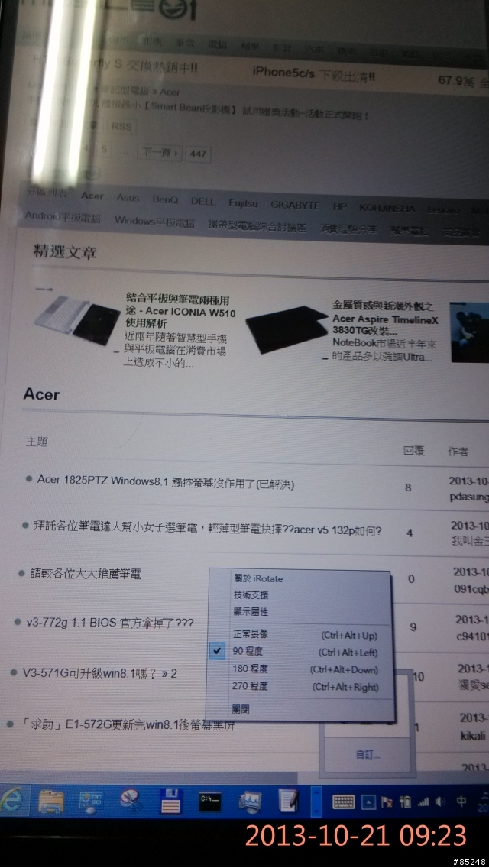This screenshot has height=868, width=489.
Task: Select the DELL brand tab
Action: pos(202,202)
